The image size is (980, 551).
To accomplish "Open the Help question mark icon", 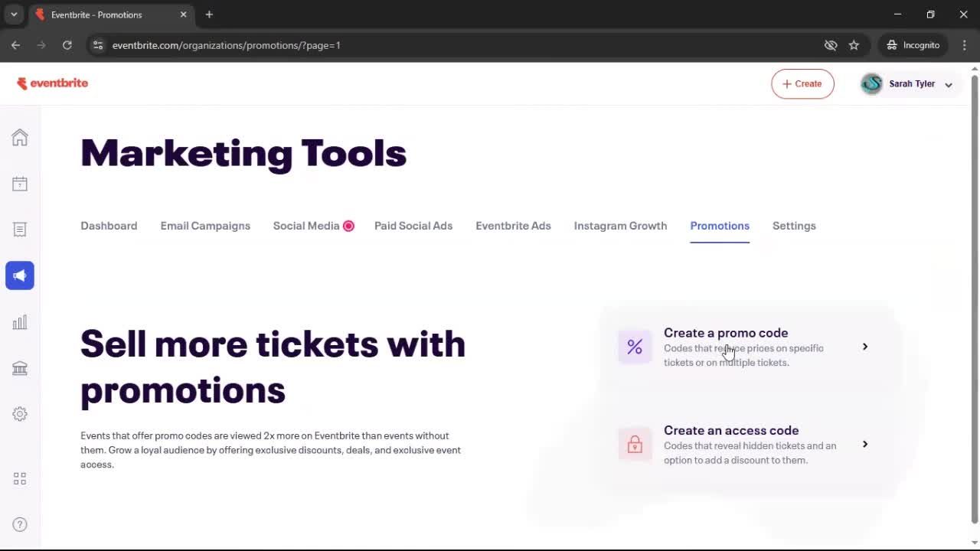I will [x=20, y=524].
